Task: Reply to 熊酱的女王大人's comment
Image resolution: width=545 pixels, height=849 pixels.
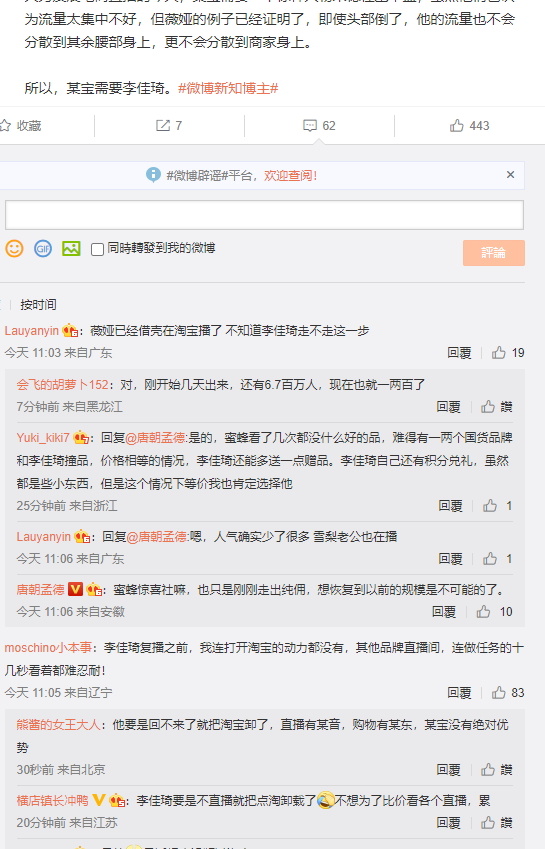Action: pyautogui.click(x=448, y=770)
